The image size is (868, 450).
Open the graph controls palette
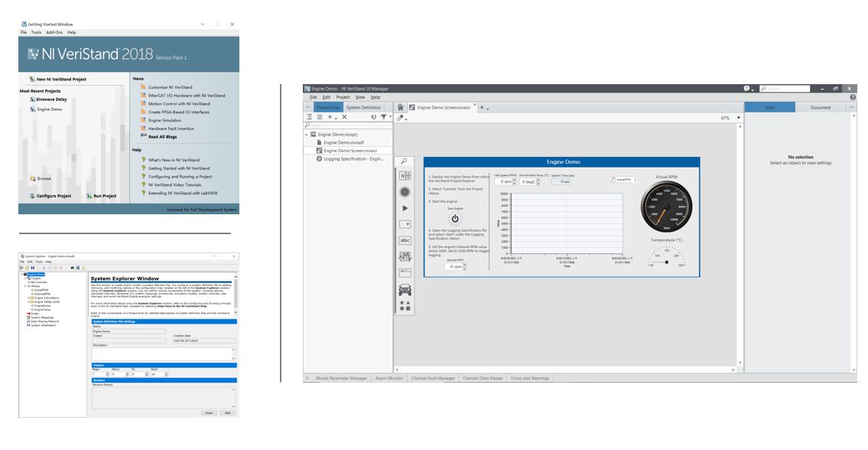pyautogui.click(x=405, y=256)
